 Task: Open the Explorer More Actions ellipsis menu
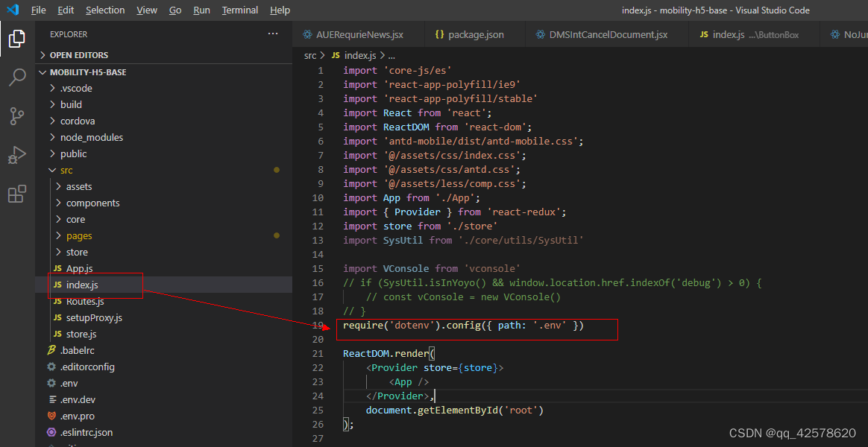pyautogui.click(x=273, y=34)
